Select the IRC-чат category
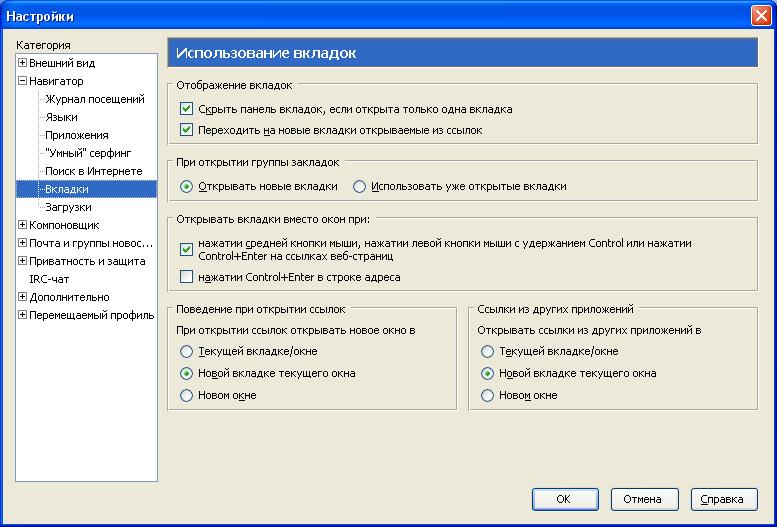 [49, 279]
